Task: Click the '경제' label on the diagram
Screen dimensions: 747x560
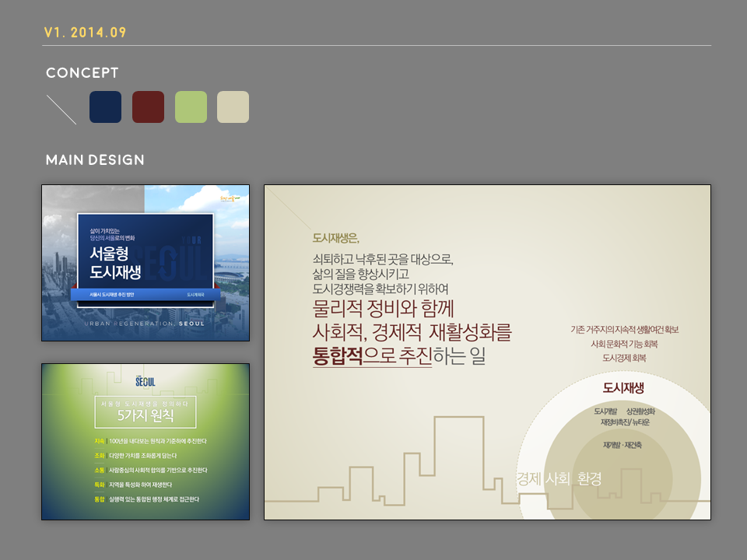Action: point(529,478)
